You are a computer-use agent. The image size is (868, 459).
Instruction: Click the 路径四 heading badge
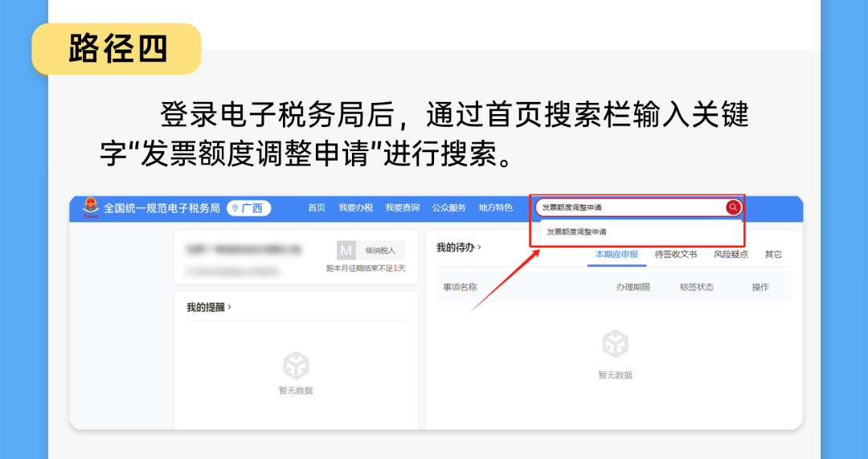coord(117,49)
